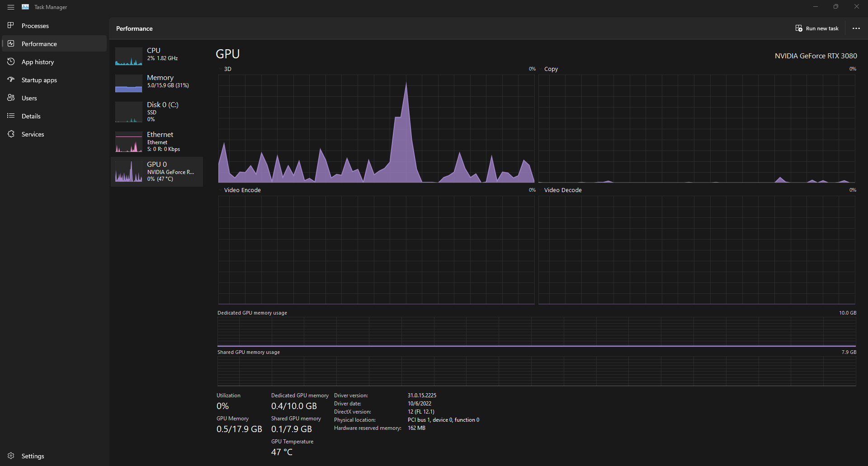Click the Details list icon
This screenshot has width=868, height=466.
(x=11, y=116)
